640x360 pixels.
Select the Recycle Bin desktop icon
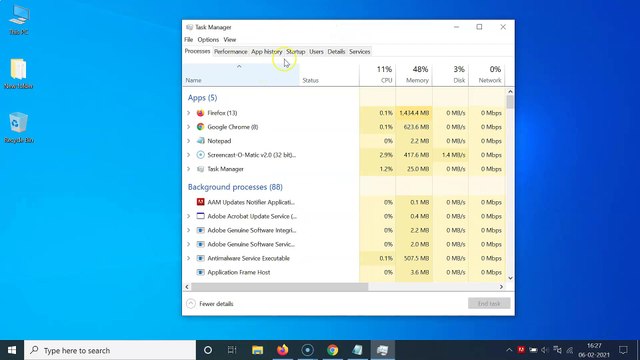tap(19, 128)
